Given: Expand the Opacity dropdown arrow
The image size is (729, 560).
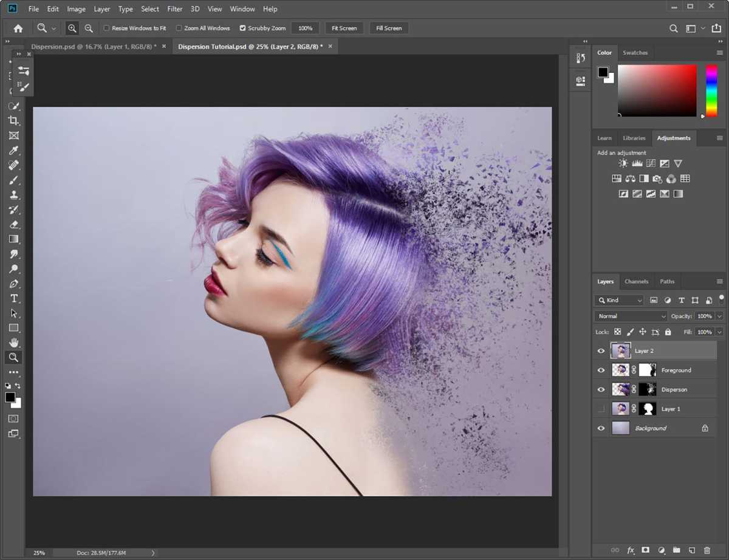Looking at the screenshot, I should pyautogui.click(x=720, y=316).
